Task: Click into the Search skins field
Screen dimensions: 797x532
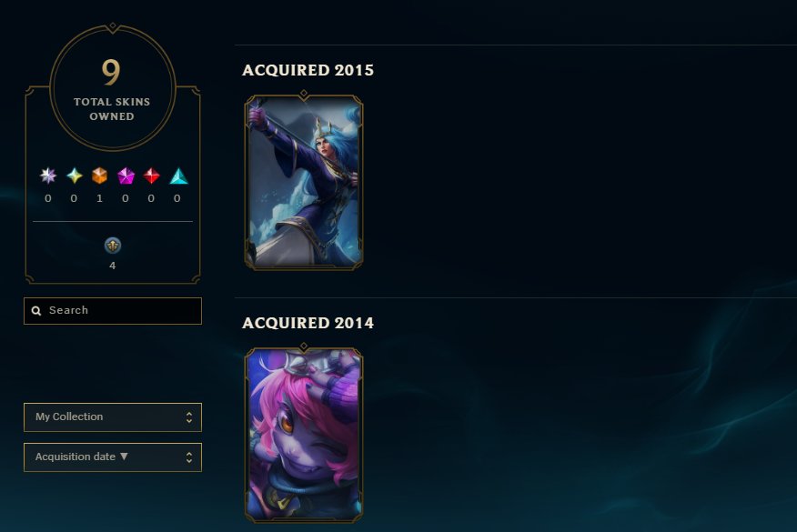Action: click(113, 310)
